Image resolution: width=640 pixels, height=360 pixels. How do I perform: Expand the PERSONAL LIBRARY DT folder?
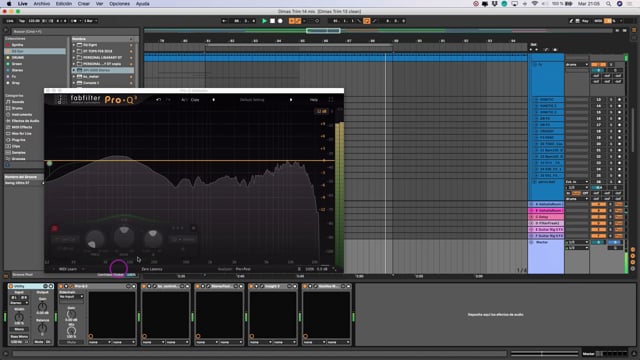[x=74, y=58]
